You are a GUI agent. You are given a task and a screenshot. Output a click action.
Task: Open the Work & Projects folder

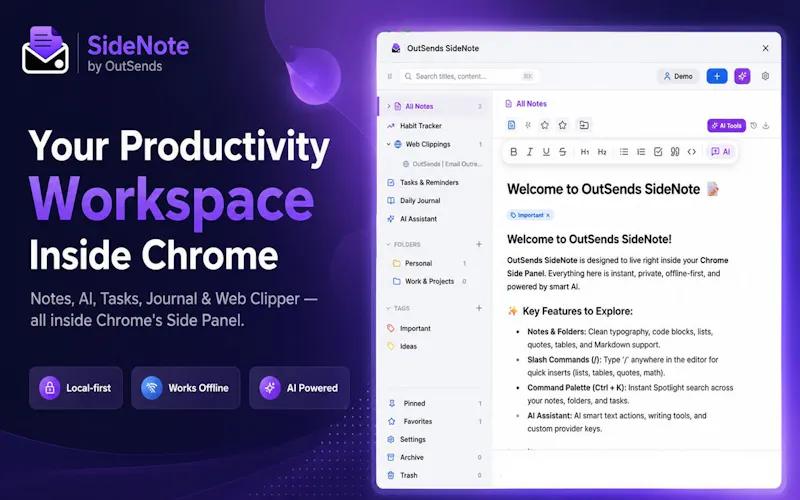click(431, 281)
